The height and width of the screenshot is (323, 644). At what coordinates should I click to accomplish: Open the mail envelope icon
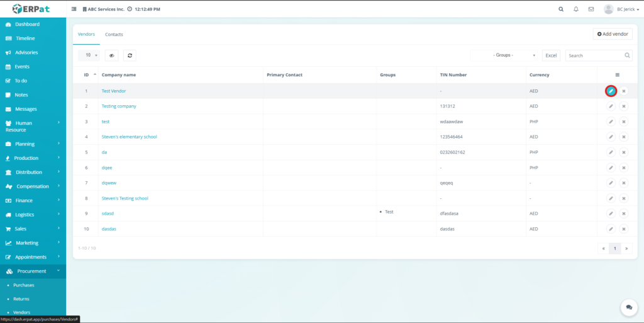point(591,9)
